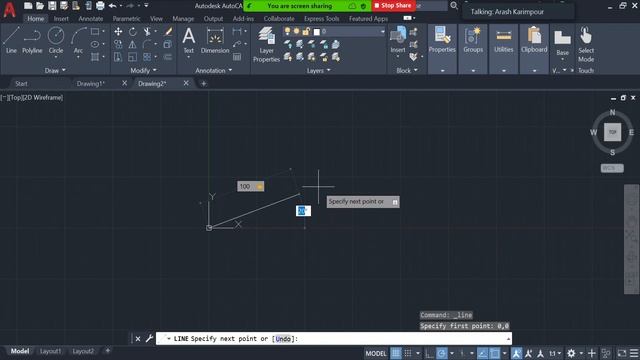Click the Erase tool icon

[168, 31]
